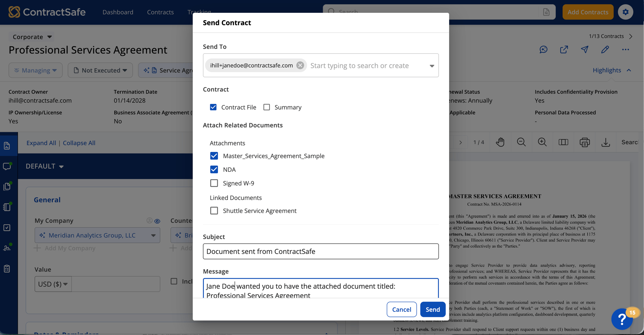
Task: Click the pencil edit icon
Action: coord(605,50)
